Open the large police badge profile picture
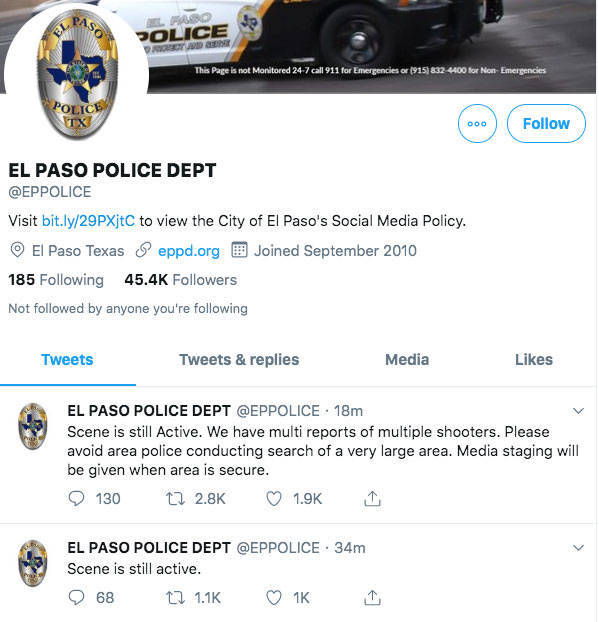Image resolution: width=599 pixels, height=622 pixels. coord(77,75)
